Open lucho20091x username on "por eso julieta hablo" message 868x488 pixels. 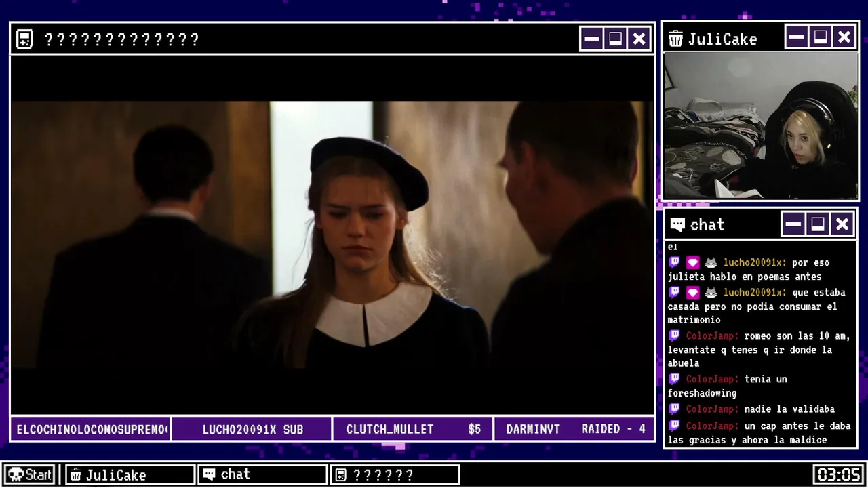tap(755, 262)
